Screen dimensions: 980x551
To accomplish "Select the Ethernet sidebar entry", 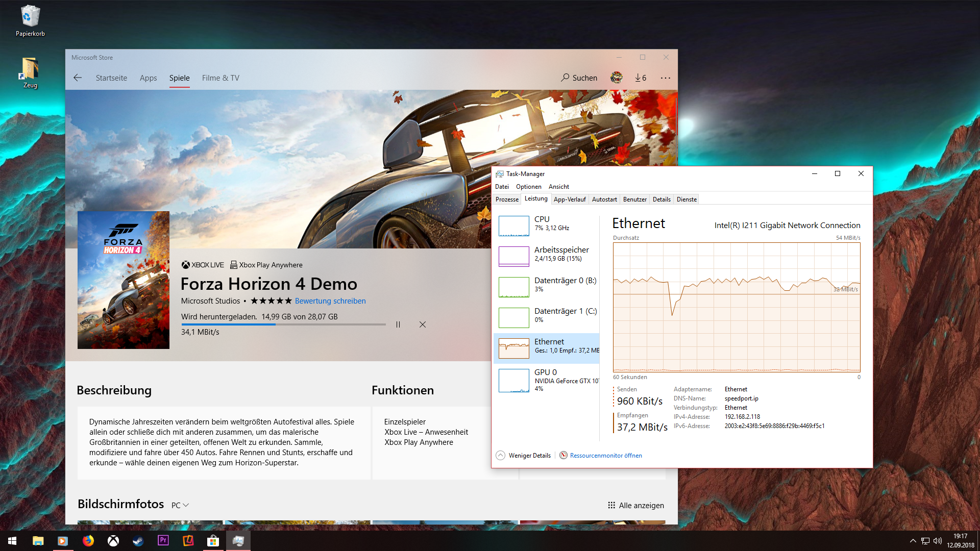I will click(x=547, y=348).
